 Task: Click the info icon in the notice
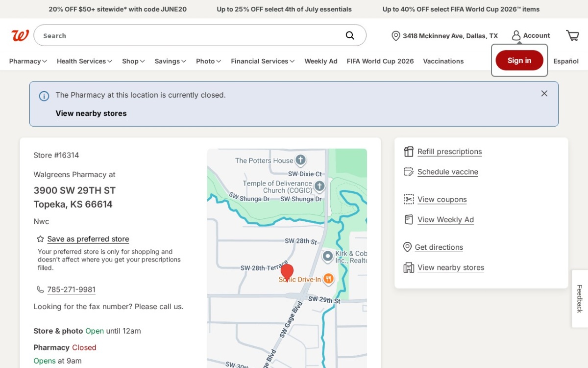(44, 96)
